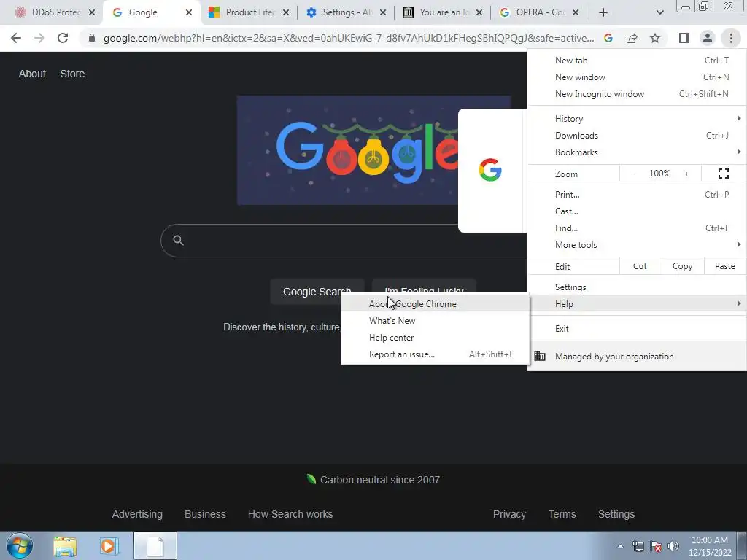Screen dimensions: 747x560
Task: Decrease zoom with the minus button
Action: pos(633,174)
